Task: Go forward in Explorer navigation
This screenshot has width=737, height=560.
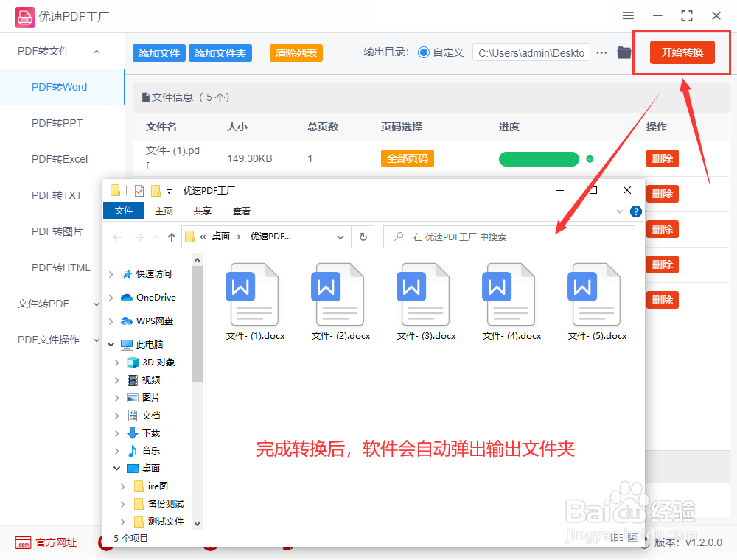Action: pyautogui.click(x=139, y=237)
